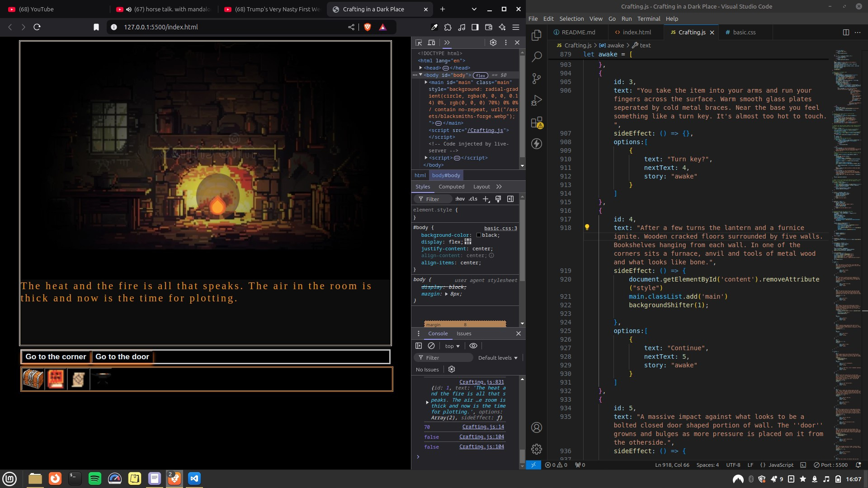This screenshot has height=488, width=868.
Task: Select the DevTools inspect element picker
Action: [419, 42]
